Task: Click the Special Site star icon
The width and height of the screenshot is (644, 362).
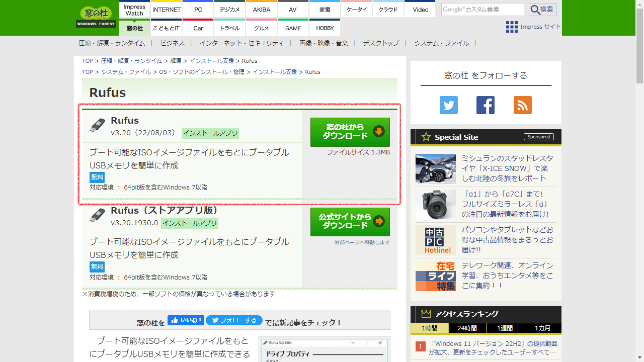Action: [426, 137]
